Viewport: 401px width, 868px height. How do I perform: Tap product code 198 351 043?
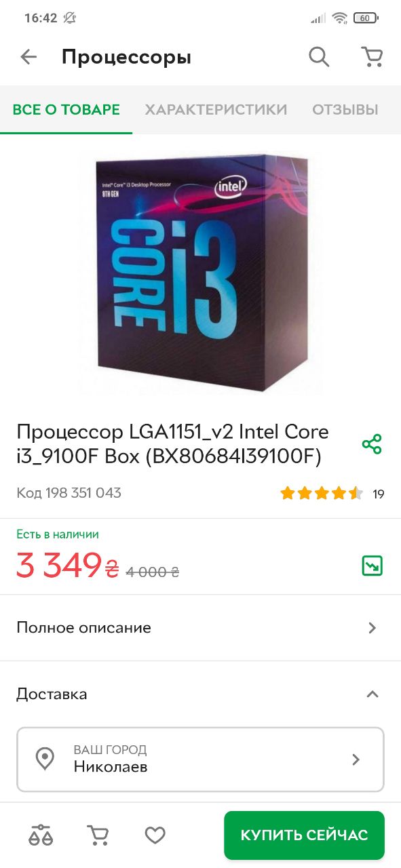(69, 493)
